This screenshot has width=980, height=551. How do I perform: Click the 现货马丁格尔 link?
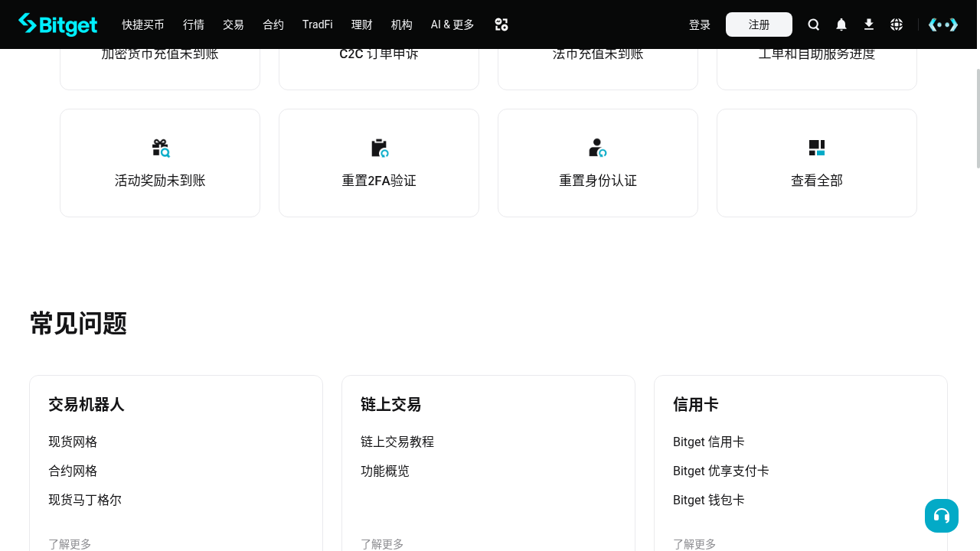(x=85, y=500)
